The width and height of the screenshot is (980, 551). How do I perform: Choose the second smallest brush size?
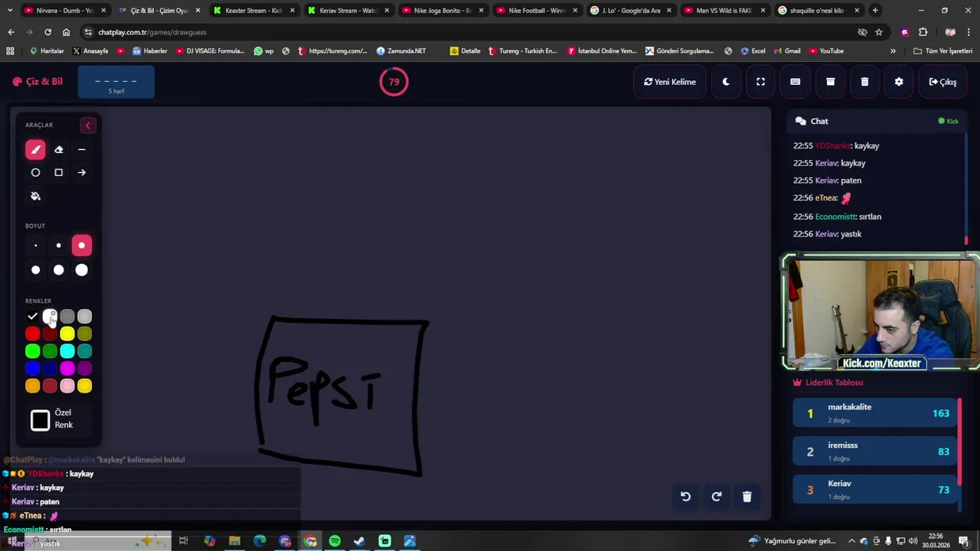pos(58,246)
